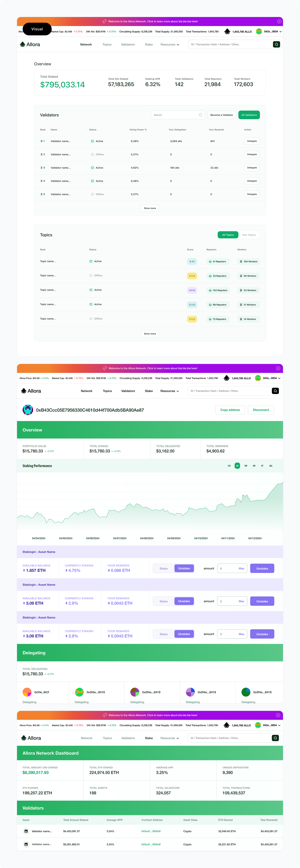The width and height of the screenshot is (300, 868).
Task: Click the purple and blue delegating avatar
Action: [190, 692]
